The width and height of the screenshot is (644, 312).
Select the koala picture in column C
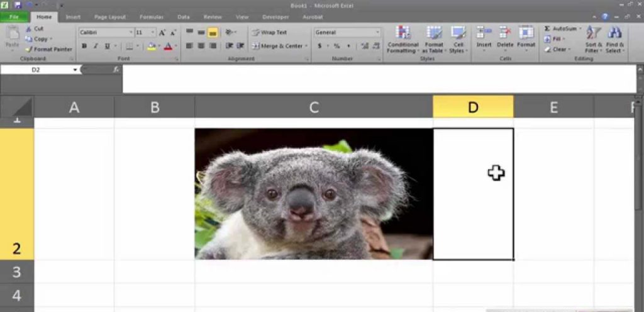click(x=313, y=194)
